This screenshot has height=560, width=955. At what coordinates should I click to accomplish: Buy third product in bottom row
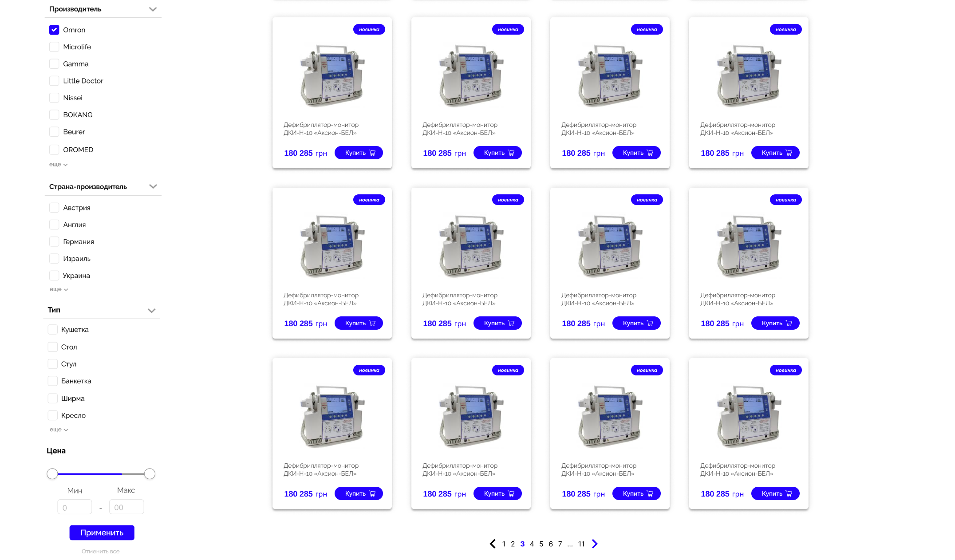636,493
